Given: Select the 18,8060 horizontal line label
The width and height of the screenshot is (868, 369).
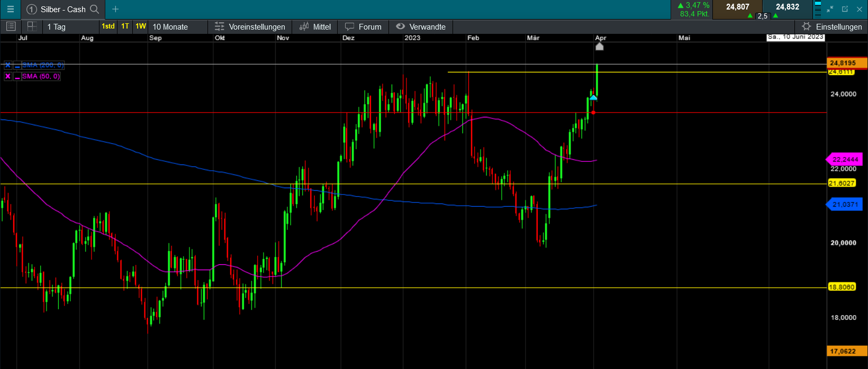Looking at the screenshot, I should (x=842, y=287).
